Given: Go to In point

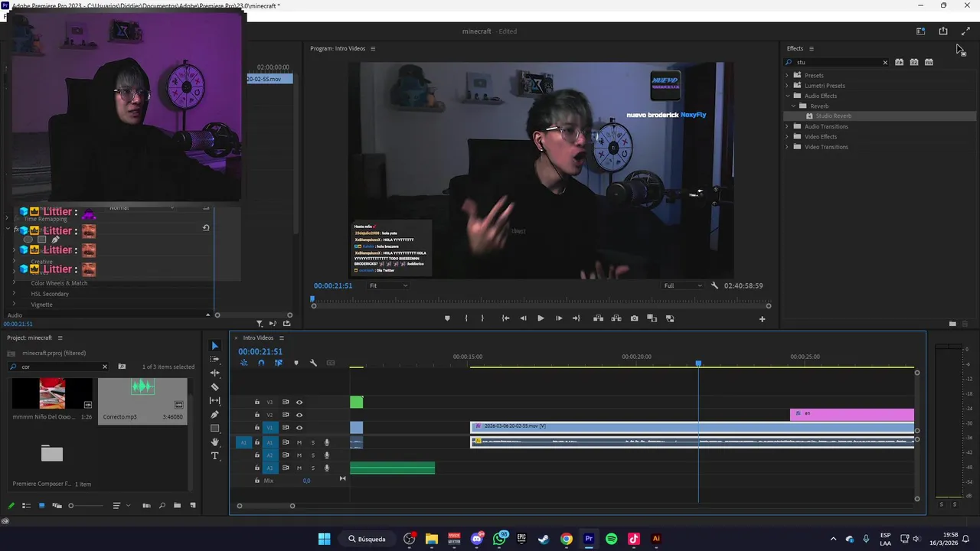Looking at the screenshot, I should [x=505, y=318].
